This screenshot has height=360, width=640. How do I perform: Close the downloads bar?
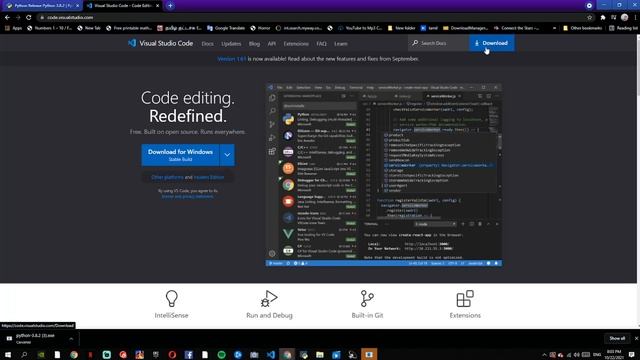pos(636,338)
